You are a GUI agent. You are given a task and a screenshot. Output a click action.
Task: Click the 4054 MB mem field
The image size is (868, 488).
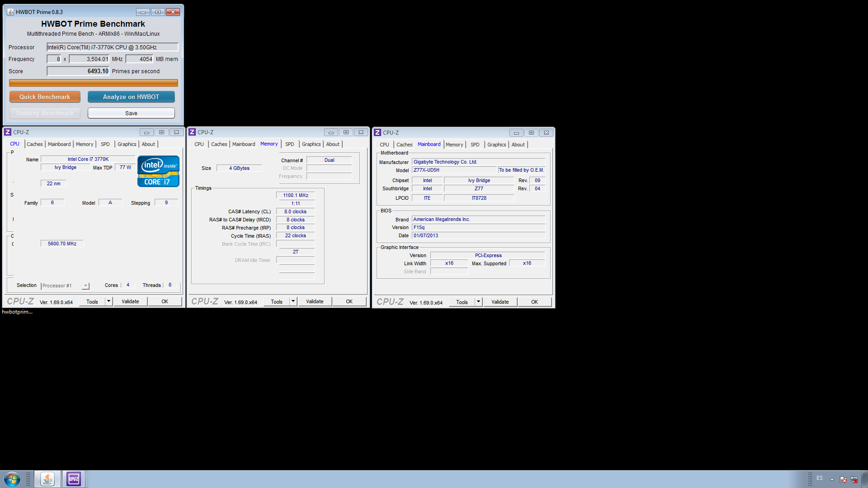point(139,59)
